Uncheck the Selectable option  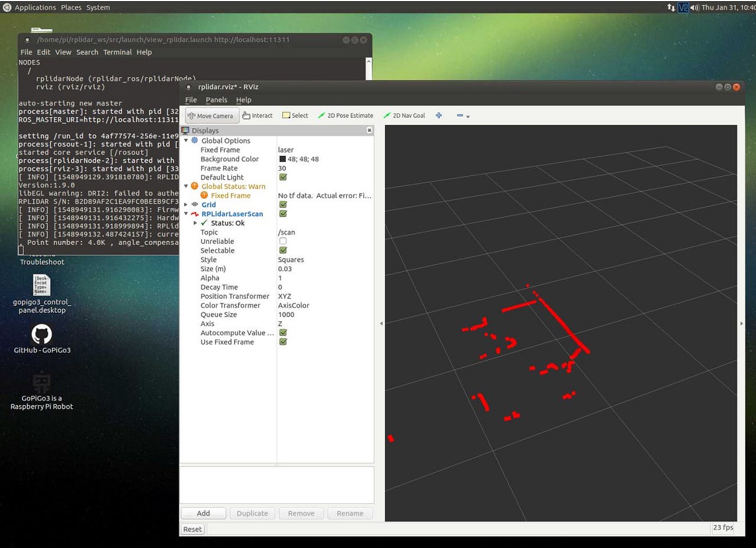[x=282, y=250]
